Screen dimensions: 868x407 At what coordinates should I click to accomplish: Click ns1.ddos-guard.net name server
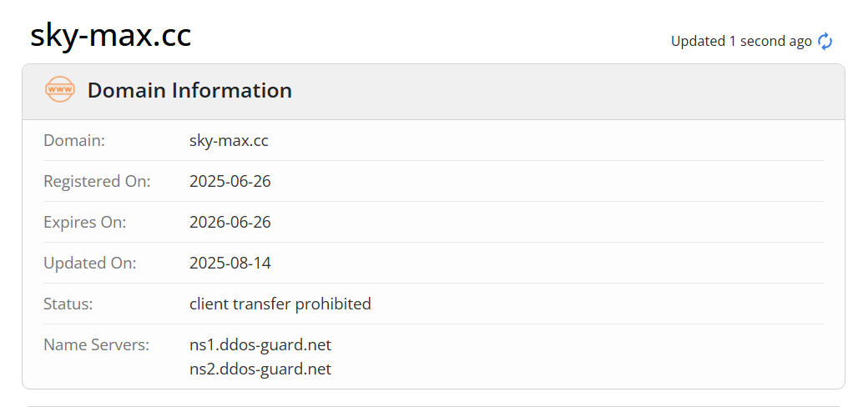[260, 345]
